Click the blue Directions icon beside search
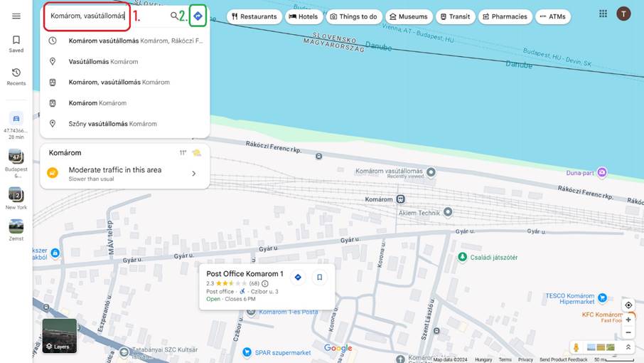644x363 pixels. [198, 16]
